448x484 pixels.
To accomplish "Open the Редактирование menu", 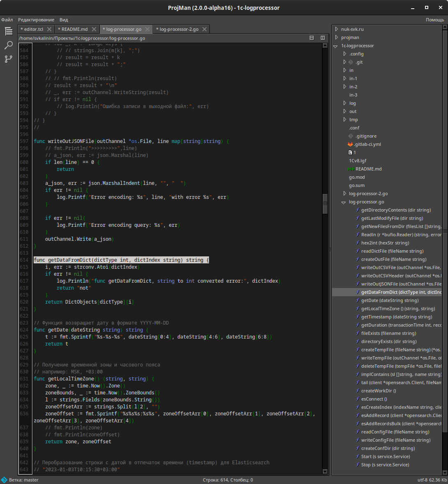I will click(x=36, y=20).
